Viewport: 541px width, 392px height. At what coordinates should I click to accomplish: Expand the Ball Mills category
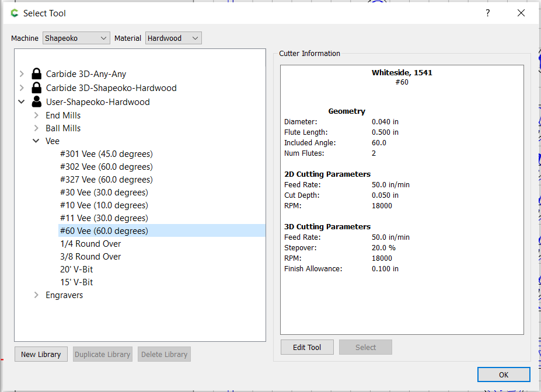pyautogui.click(x=36, y=128)
